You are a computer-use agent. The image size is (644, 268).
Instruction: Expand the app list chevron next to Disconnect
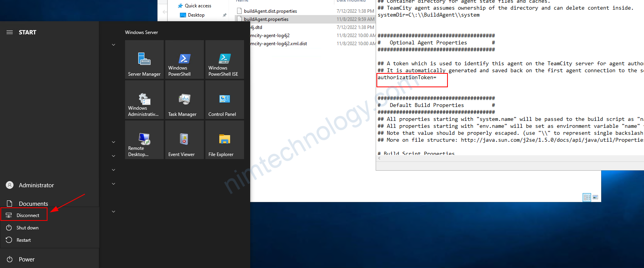(x=114, y=212)
